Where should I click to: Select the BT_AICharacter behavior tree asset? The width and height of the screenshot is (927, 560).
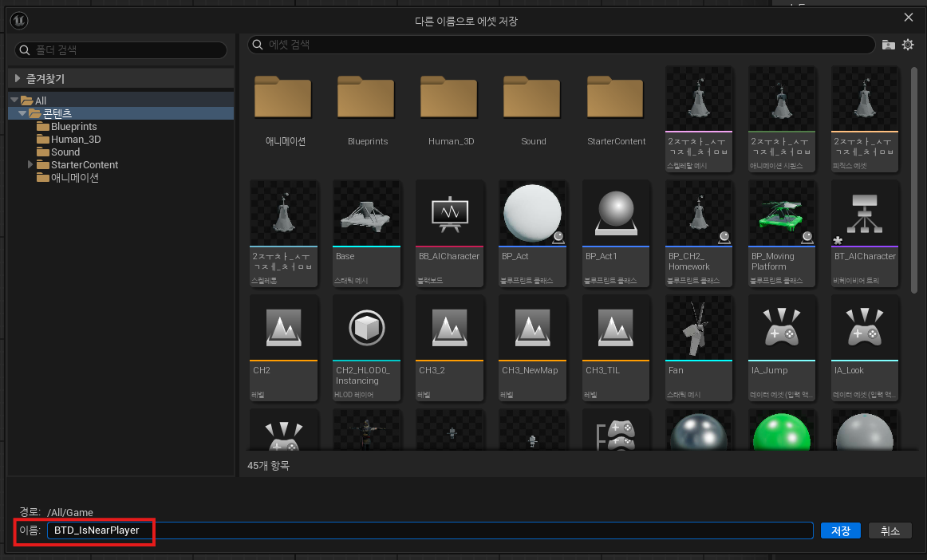(x=864, y=234)
